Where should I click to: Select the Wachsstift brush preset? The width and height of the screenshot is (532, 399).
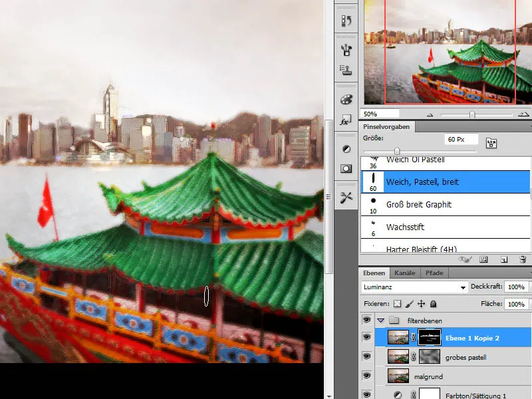(445, 227)
